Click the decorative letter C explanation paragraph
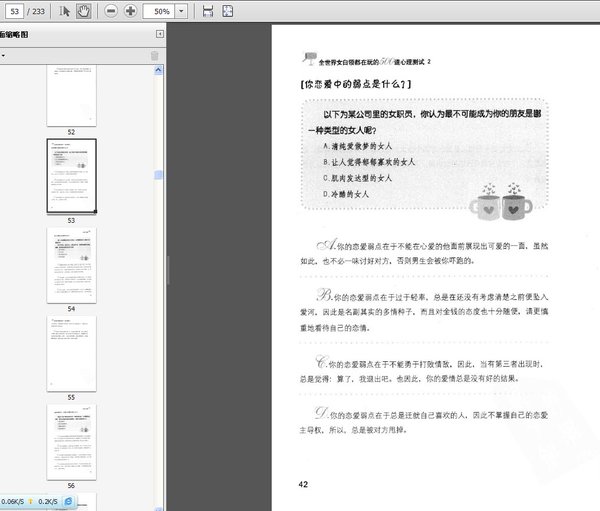This screenshot has width=600, height=511. [x=421, y=369]
